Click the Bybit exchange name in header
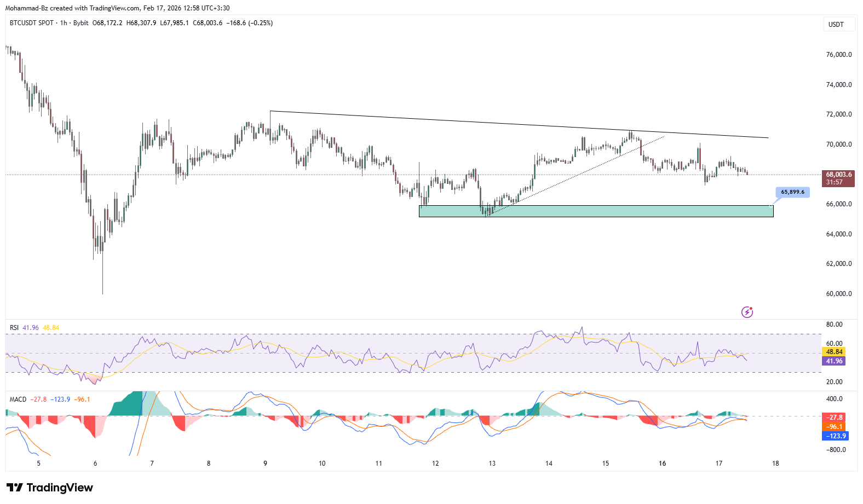 tap(80, 23)
